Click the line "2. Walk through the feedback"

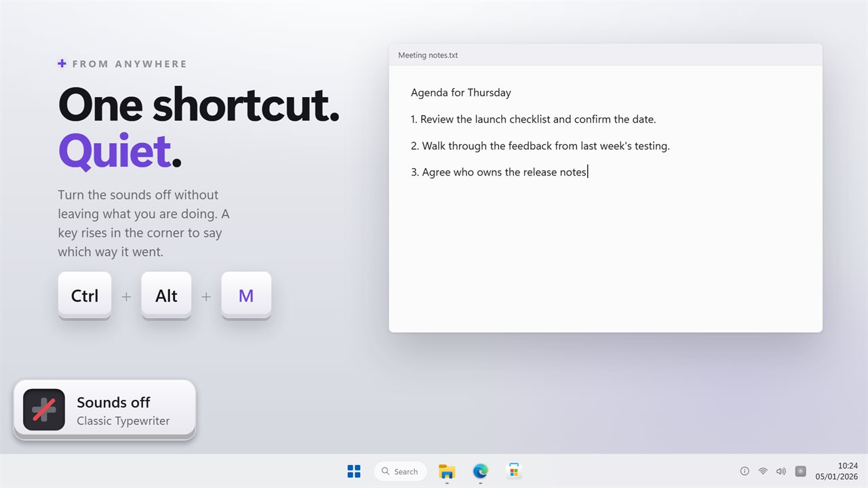(x=540, y=146)
